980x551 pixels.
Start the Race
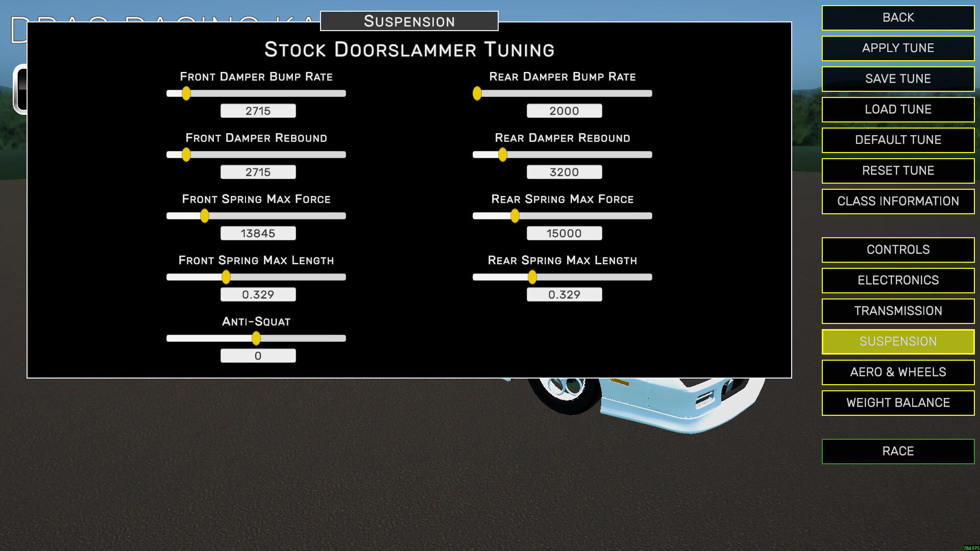pyautogui.click(x=898, y=452)
